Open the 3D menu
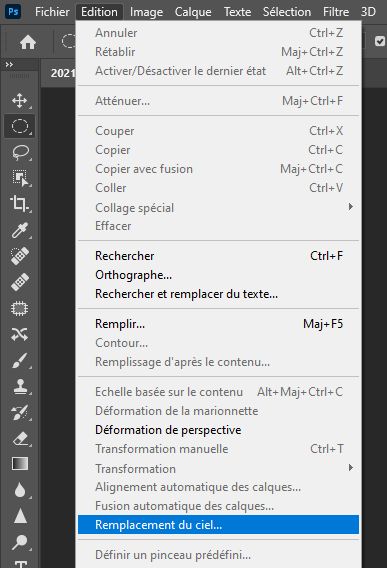387x568 pixels. (368, 12)
